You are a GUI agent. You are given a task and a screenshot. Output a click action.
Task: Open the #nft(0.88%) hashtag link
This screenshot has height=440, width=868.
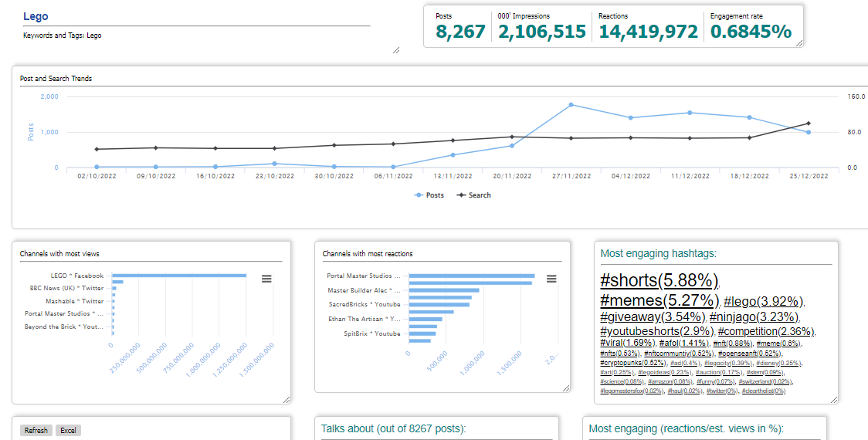click(x=732, y=344)
